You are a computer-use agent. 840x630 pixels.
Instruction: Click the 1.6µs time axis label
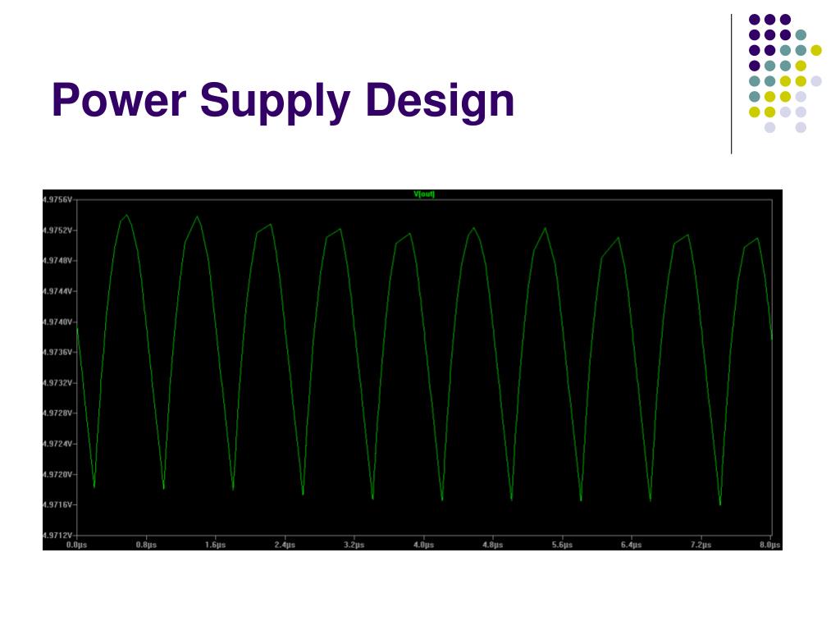(216, 545)
